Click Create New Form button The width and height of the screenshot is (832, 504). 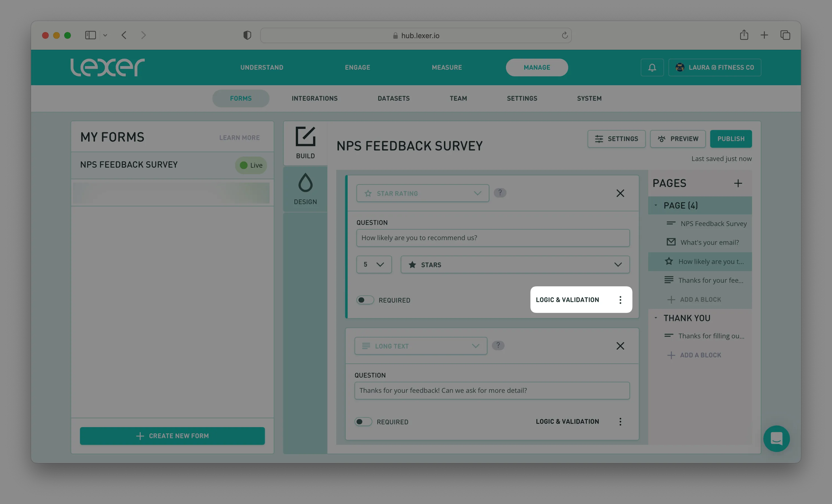click(172, 436)
